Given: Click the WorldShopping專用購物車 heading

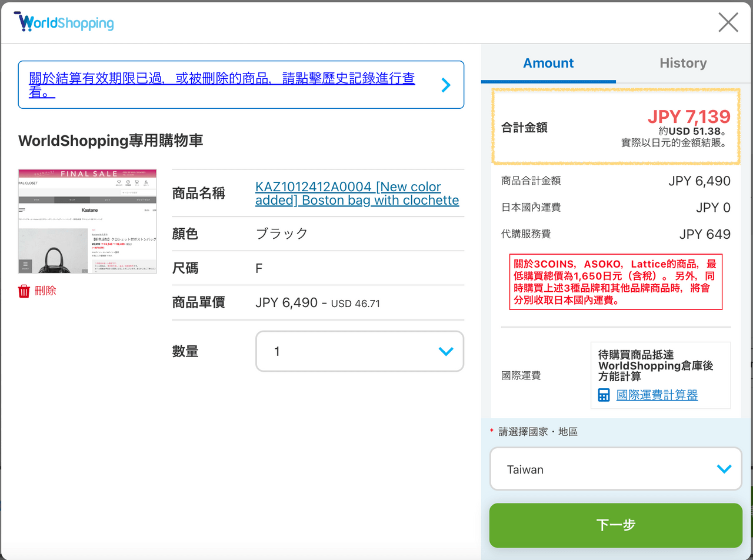Looking at the screenshot, I should (x=111, y=141).
